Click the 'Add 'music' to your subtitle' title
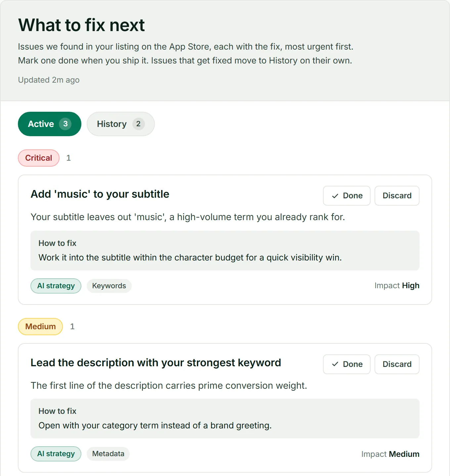The width and height of the screenshot is (450, 476). [100, 194]
